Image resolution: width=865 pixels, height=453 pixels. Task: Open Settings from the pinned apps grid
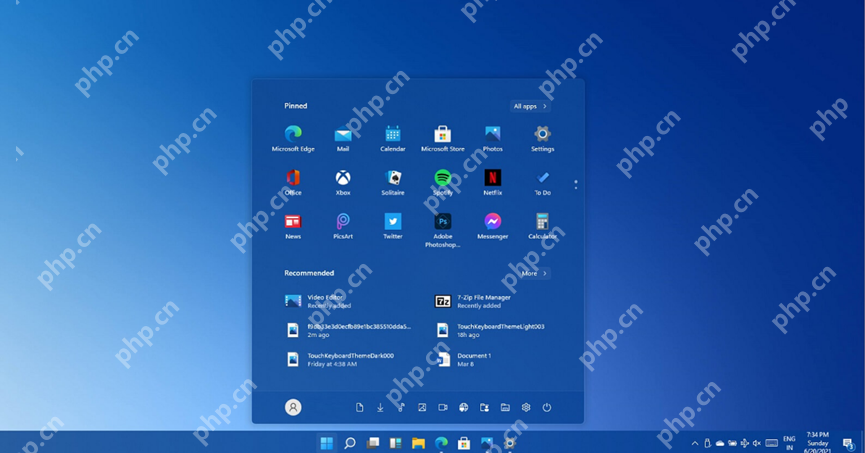point(542,138)
